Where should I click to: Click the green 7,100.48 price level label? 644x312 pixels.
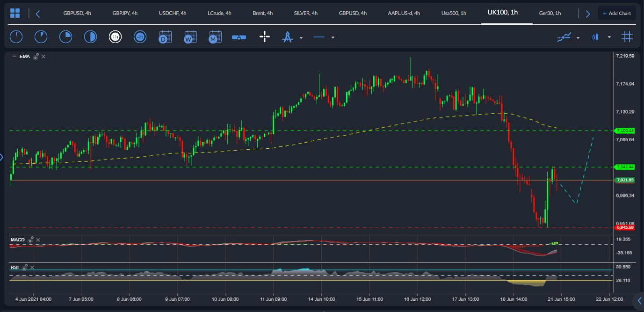coord(625,131)
